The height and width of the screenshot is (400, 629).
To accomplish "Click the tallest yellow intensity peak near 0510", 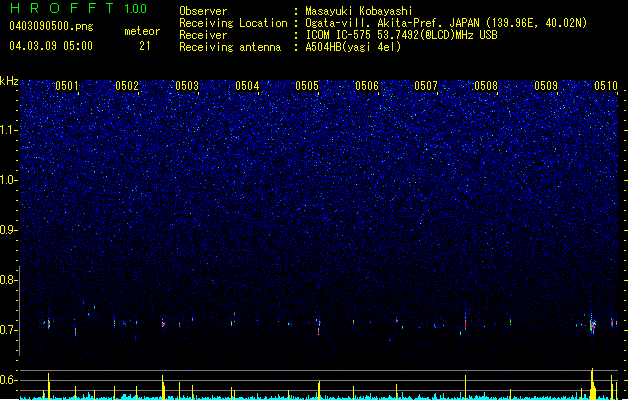I will pyautogui.click(x=592, y=384).
